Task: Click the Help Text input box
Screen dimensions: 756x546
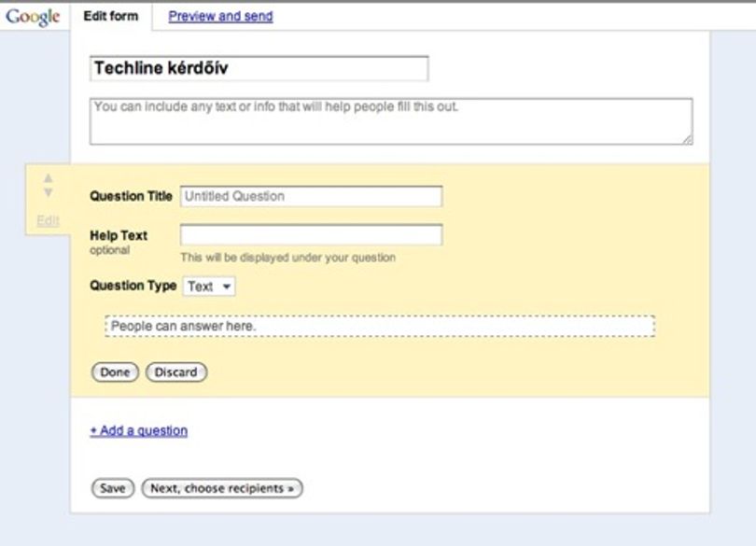Action: click(311, 235)
